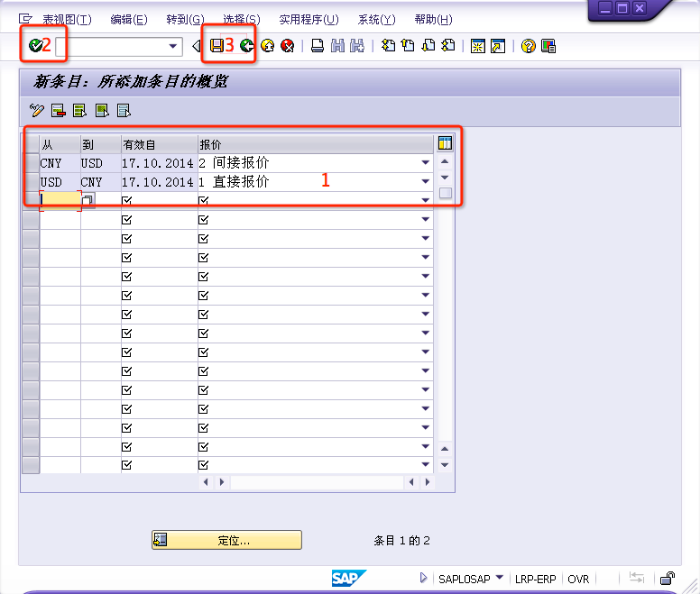Viewport: 700px width, 594px height.
Task: Open the 表视图(T) menu
Action: [x=67, y=19]
